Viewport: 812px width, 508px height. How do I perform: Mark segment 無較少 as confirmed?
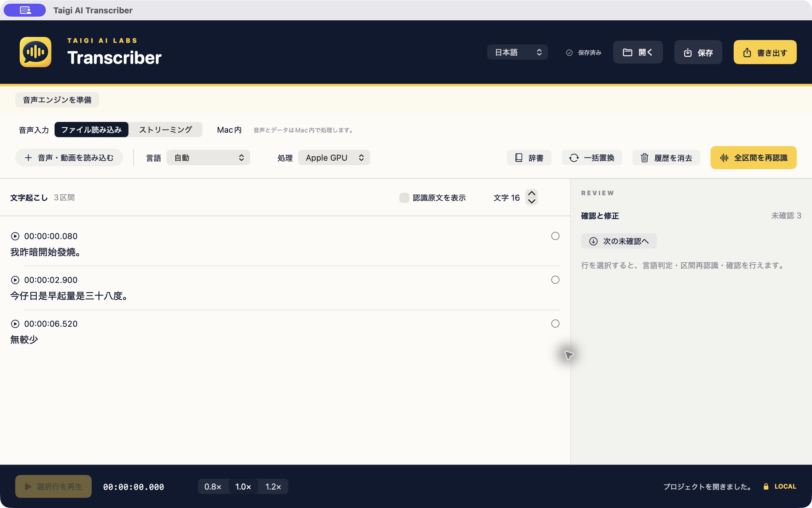click(x=555, y=323)
